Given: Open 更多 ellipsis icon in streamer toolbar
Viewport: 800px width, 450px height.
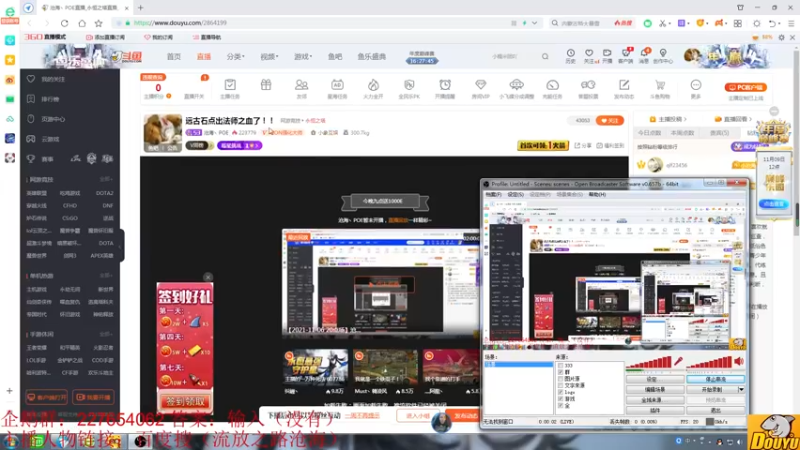Looking at the screenshot, I should (x=695, y=85).
